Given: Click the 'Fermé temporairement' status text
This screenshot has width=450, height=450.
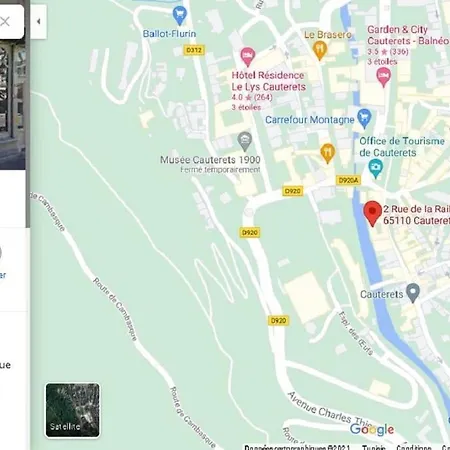Looking at the screenshot, I should pyautogui.click(x=220, y=170).
